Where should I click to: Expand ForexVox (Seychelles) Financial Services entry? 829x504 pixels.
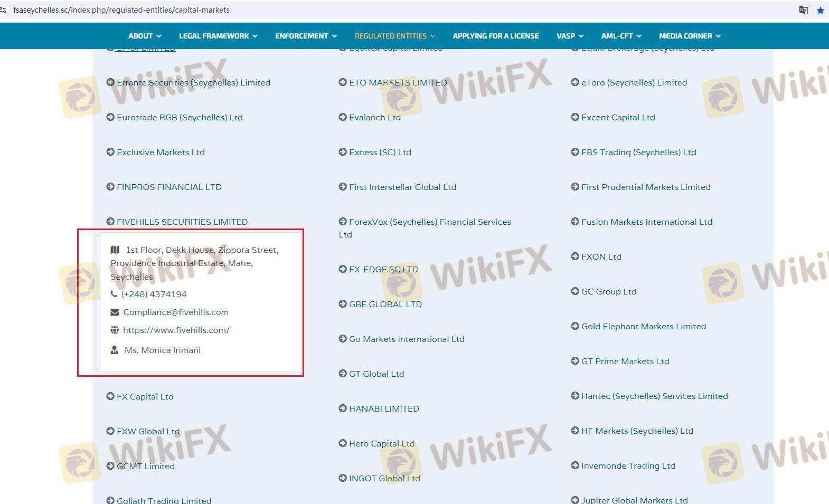tap(425, 228)
